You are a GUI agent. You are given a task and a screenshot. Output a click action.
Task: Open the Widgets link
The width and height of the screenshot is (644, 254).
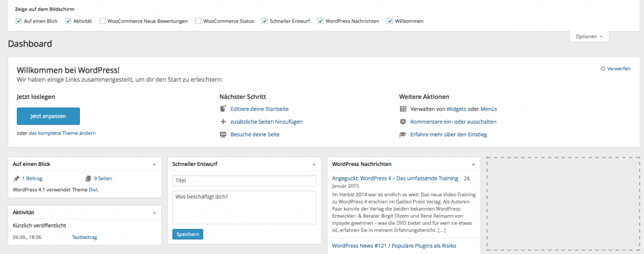(x=457, y=109)
